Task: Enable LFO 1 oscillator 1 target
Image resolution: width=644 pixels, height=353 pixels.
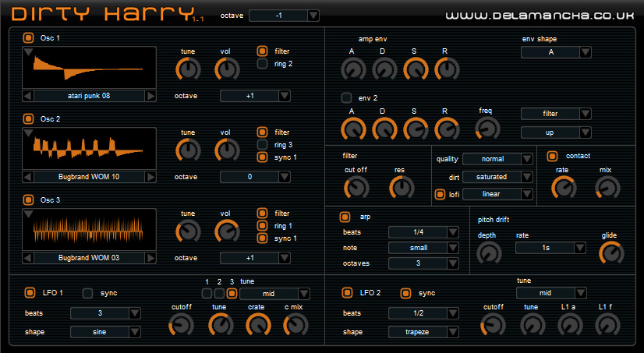Action: click(x=207, y=293)
